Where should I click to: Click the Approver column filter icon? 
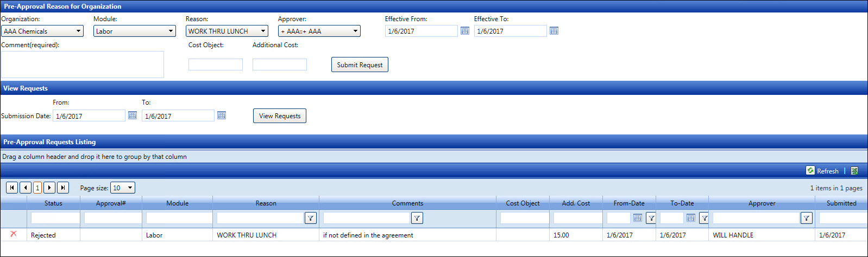tap(806, 218)
